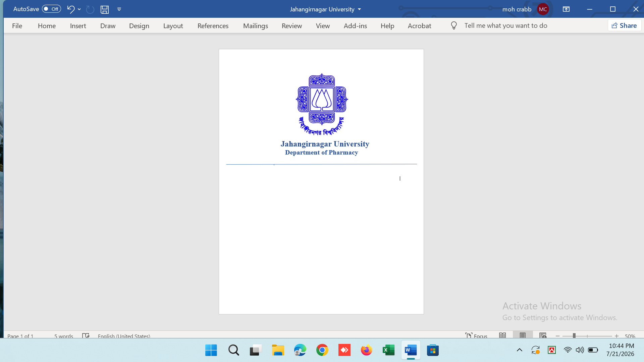This screenshot has width=644, height=362.
Task: Switch to the Home tab
Action: (x=47, y=26)
